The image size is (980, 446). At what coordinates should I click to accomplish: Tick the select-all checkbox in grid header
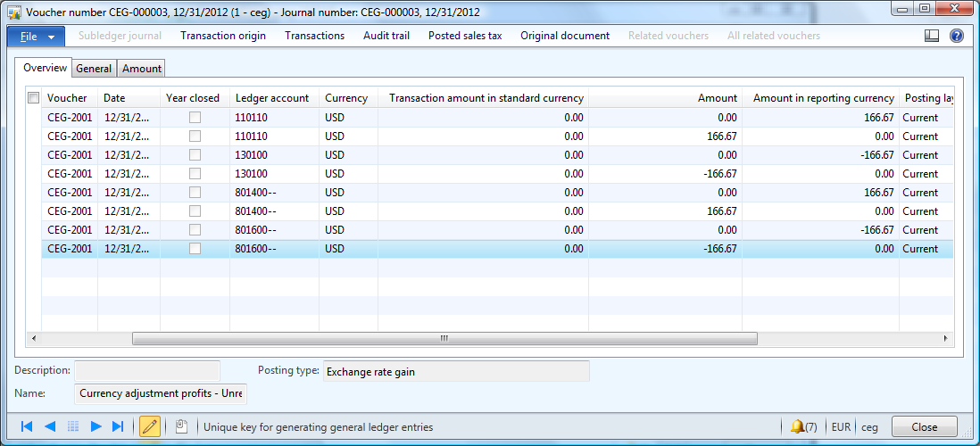click(x=33, y=98)
